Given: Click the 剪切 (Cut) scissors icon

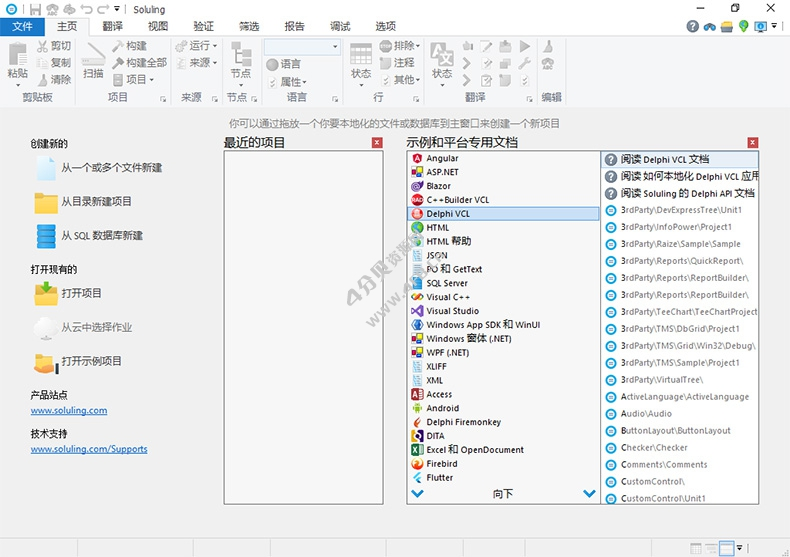Looking at the screenshot, I should click(43, 46).
